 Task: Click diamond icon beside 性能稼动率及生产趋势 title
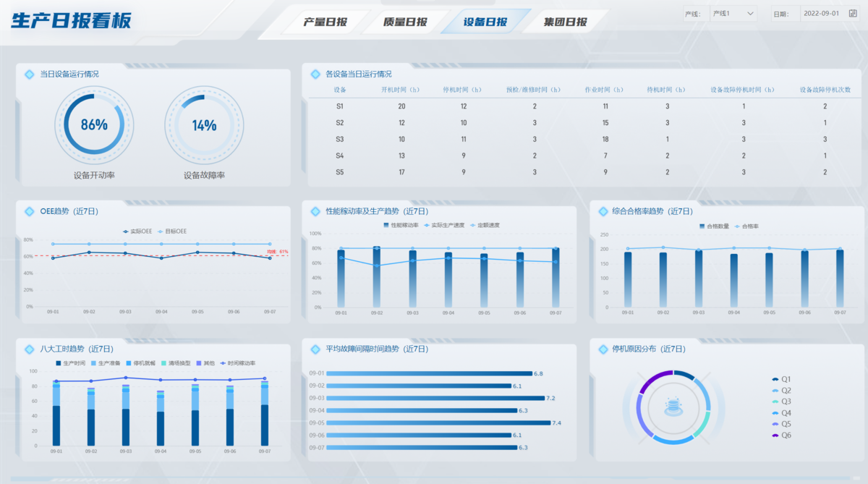tap(315, 211)
